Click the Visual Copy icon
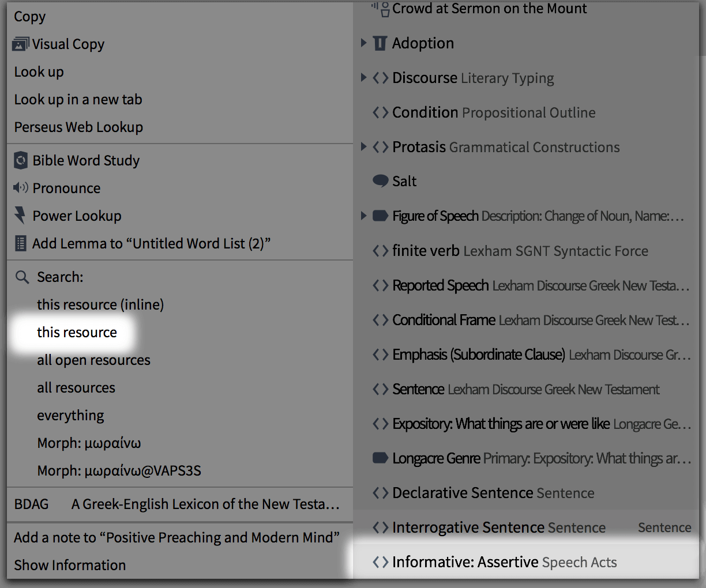This screenshot has width=706, height=588. (x=21, y=44)
